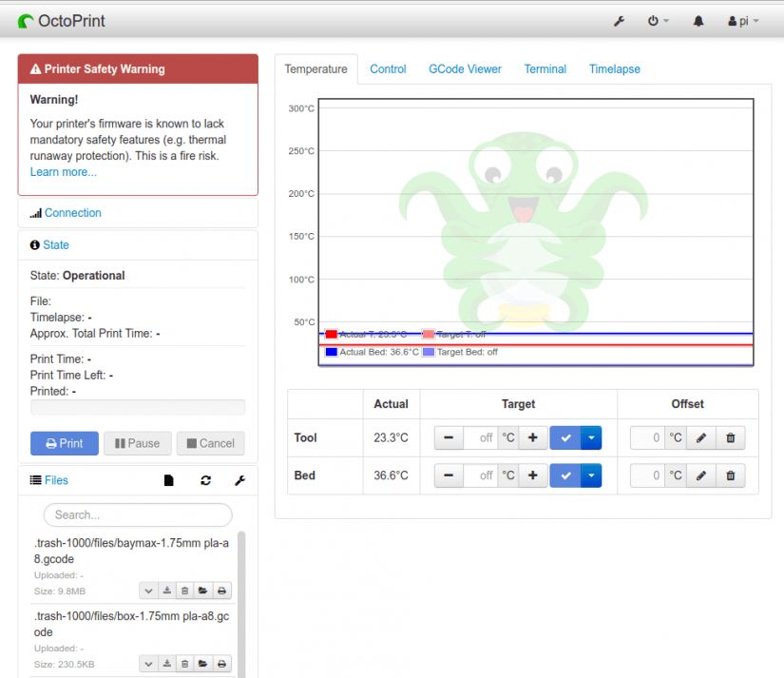Increase Tool target temperature
The image size is (784, 678).
[x=533, y=437]
